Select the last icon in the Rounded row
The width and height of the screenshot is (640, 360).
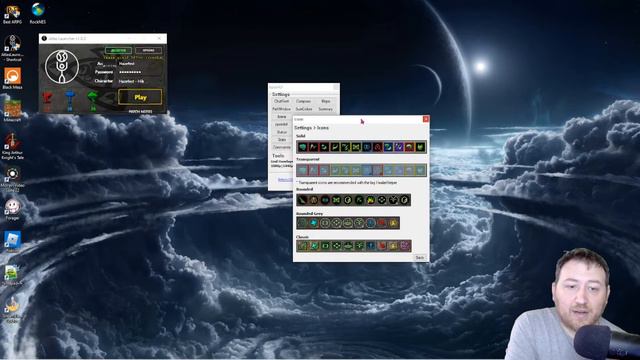click(404, 200)
